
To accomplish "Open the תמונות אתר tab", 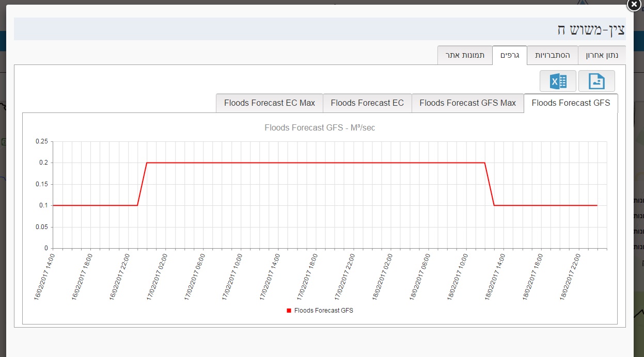I will (465, 55).
